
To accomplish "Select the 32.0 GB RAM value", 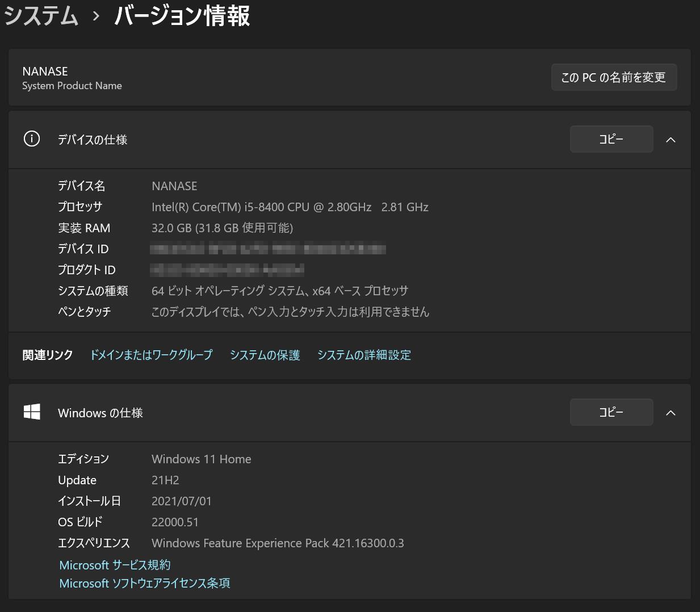I will click(x=223, y=228).
